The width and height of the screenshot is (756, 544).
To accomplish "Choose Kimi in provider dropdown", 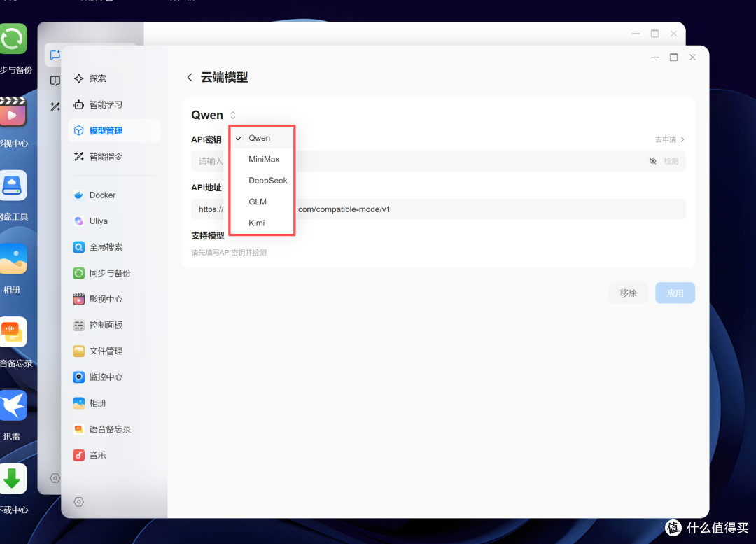I will [262, 223].
